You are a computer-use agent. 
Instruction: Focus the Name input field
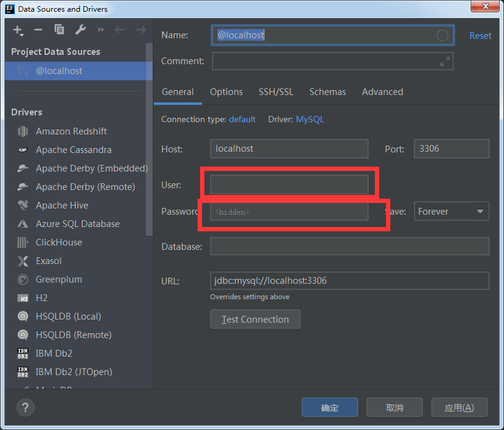point(333,35)
